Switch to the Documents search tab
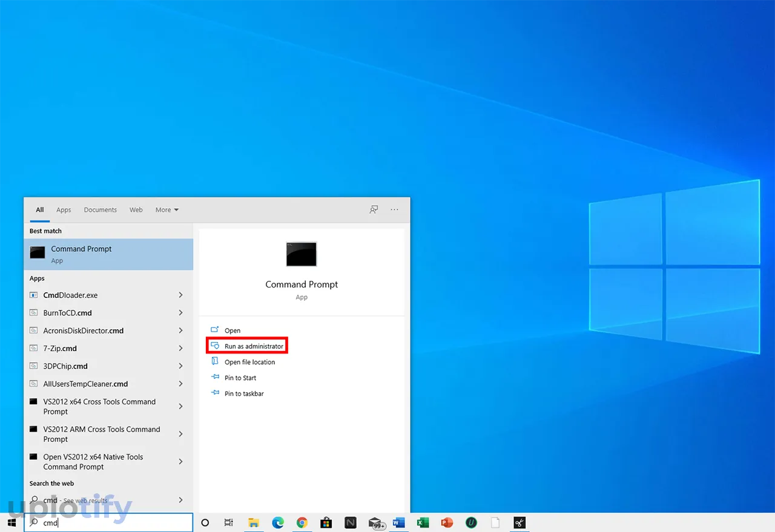Screen dimensions: 775x532 click(101, 210)
